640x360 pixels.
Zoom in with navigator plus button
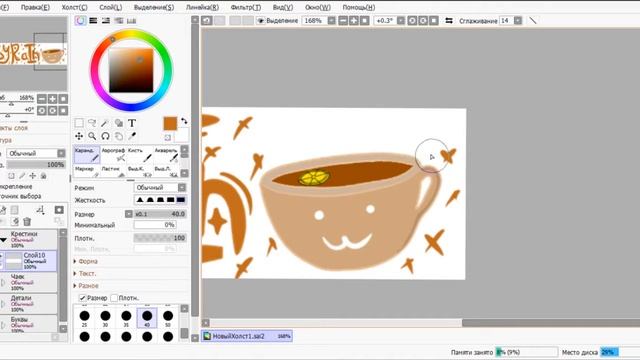pos(53,99)
